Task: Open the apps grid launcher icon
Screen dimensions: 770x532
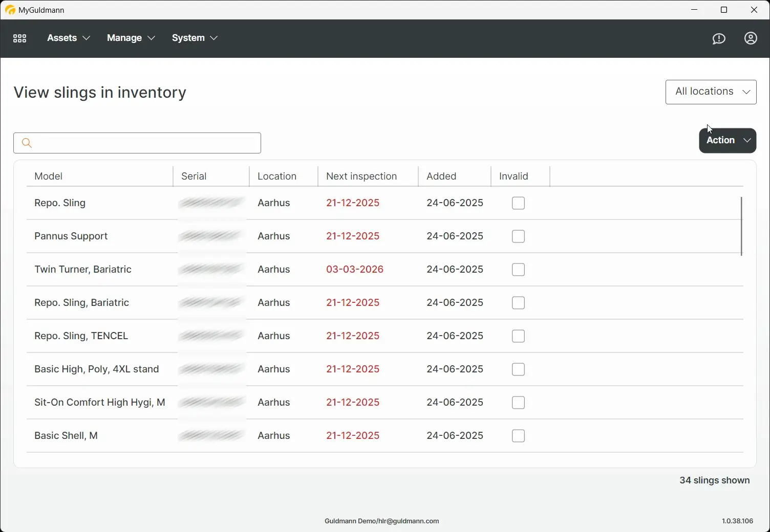Action: click(x=19, y=38)
